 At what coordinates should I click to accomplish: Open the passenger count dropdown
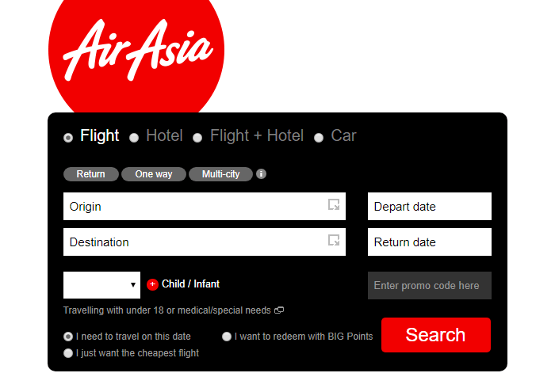click(x=101, y=285)
